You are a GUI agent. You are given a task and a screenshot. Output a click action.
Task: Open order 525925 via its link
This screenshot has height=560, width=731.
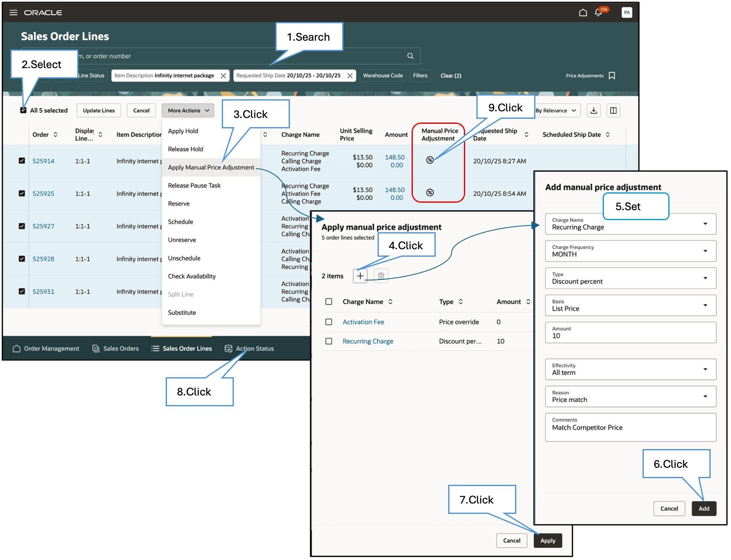point(43,193)
